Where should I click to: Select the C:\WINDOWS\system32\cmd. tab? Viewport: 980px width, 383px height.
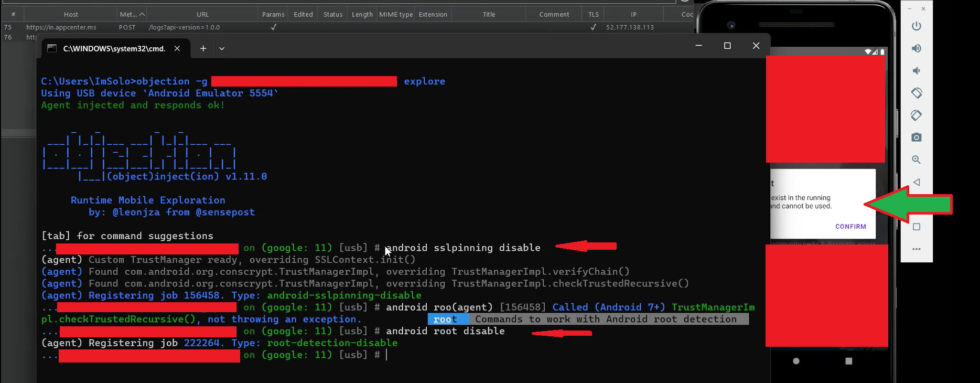(x=114, y=49)
